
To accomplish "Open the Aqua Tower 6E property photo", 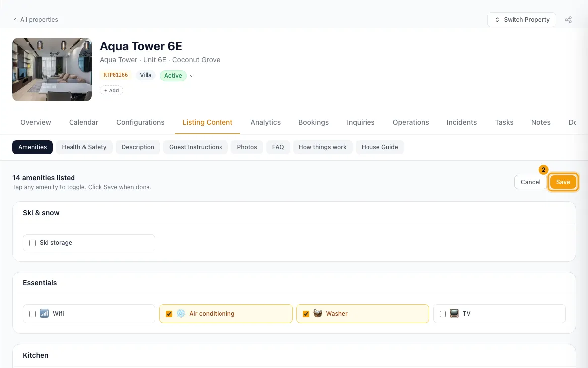I will (x=52, y=70).
